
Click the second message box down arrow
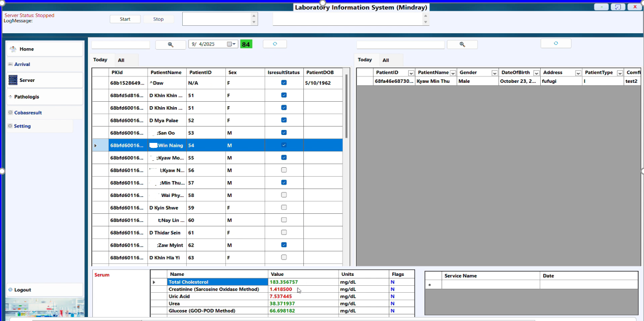click(x=425, y=22)
